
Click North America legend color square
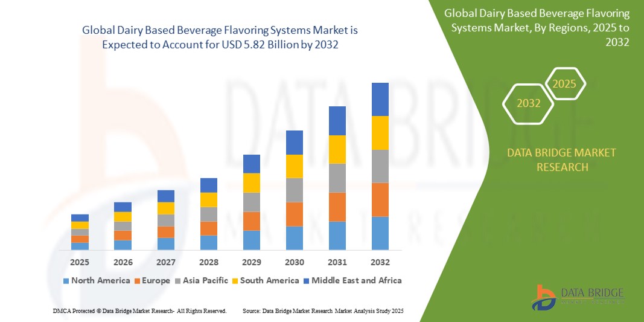pos(66,281)
